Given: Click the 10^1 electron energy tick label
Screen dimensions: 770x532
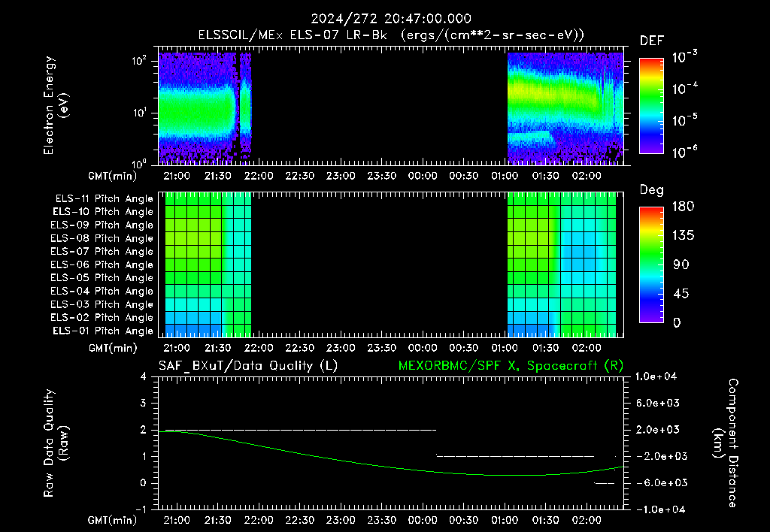Looking at the screenshot, I should point(139,113).
